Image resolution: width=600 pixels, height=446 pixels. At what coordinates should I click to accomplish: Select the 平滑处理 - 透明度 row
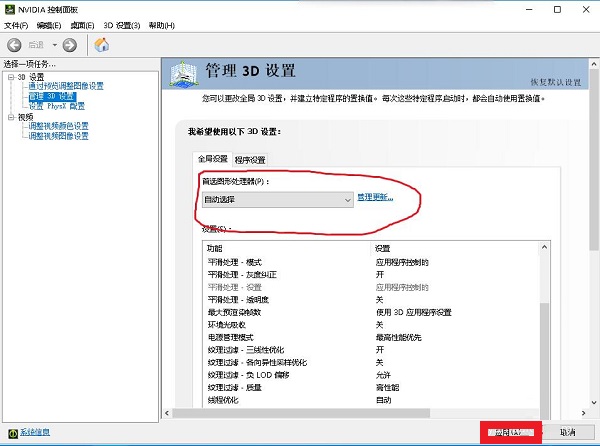pyautogui.click(x=372, y=300)
